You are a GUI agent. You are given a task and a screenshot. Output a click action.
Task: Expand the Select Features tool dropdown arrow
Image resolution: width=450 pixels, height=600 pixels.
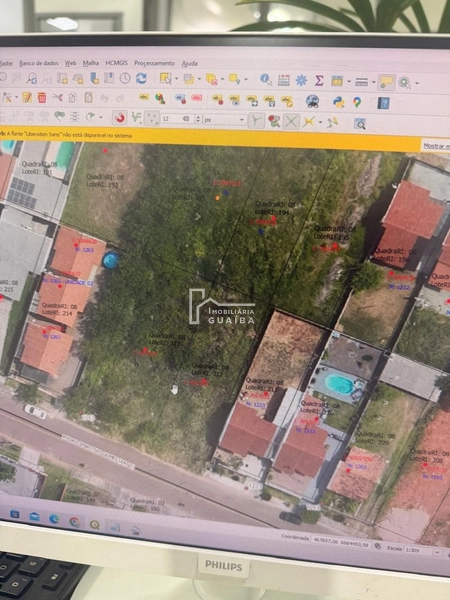(176, 79)
